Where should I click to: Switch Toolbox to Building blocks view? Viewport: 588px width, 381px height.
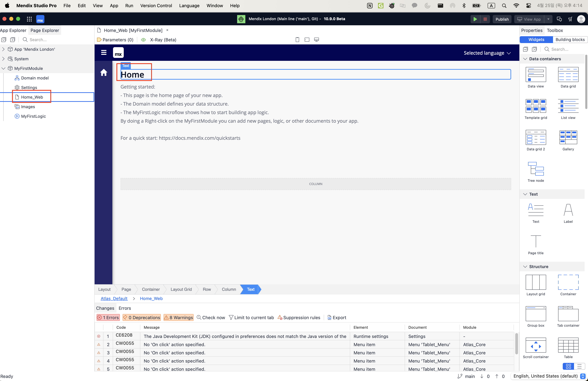[570, 40]
